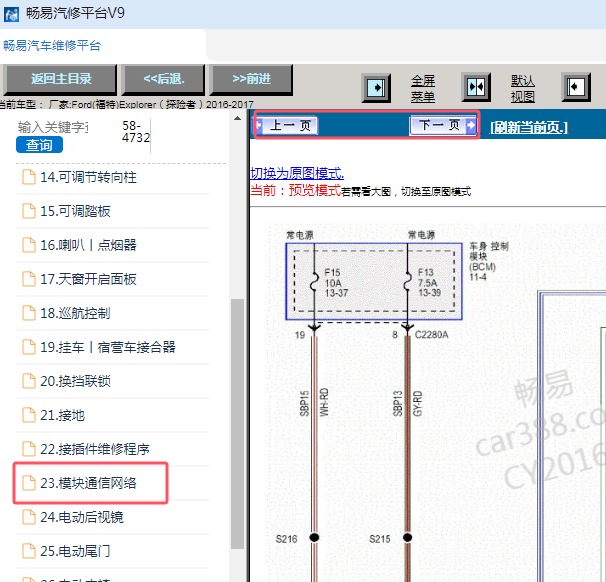Click the 查询 search button
606x582 pixels.
coord(39,145)
